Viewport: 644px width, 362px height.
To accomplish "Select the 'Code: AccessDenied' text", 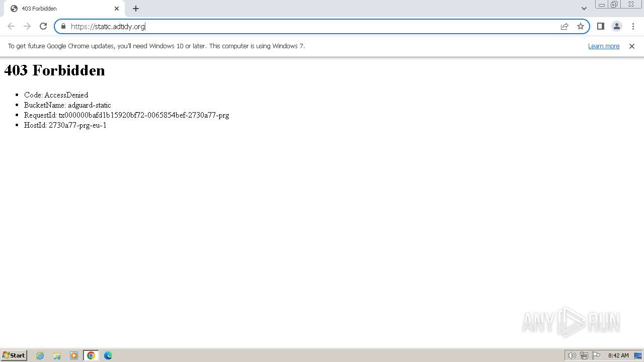I will [56, 95].
